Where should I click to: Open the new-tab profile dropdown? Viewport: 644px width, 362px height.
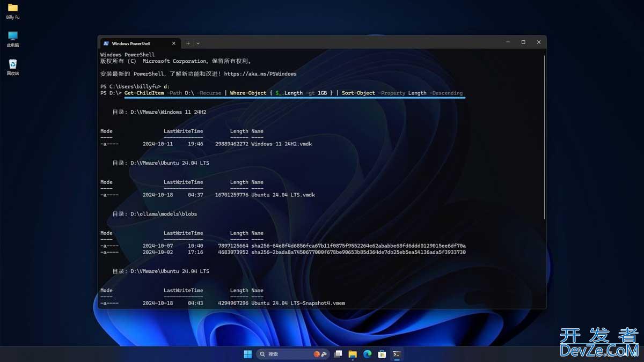pos(198,43)
